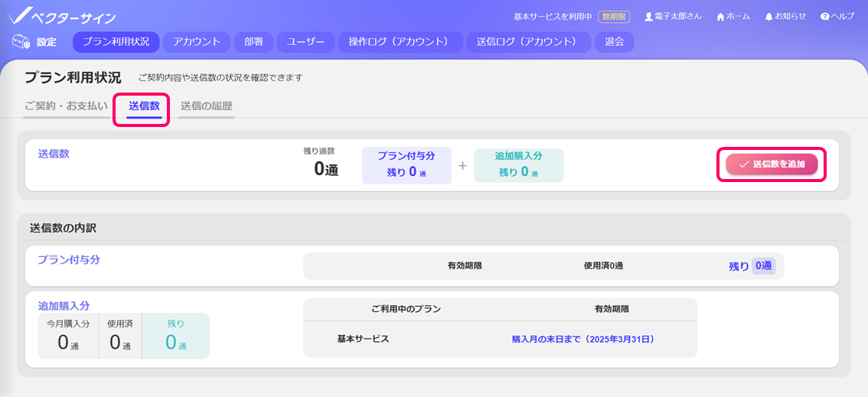Screen dimensions: 868x397
Task: Click 基本サービスを利用中 text in header
Action: (553, 17)
